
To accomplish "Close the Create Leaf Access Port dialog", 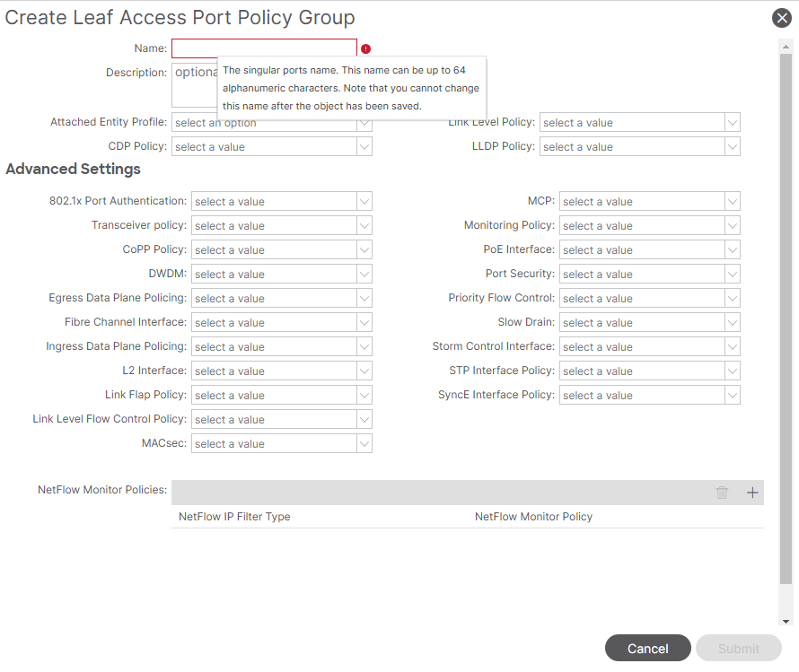I will point(781,19).
